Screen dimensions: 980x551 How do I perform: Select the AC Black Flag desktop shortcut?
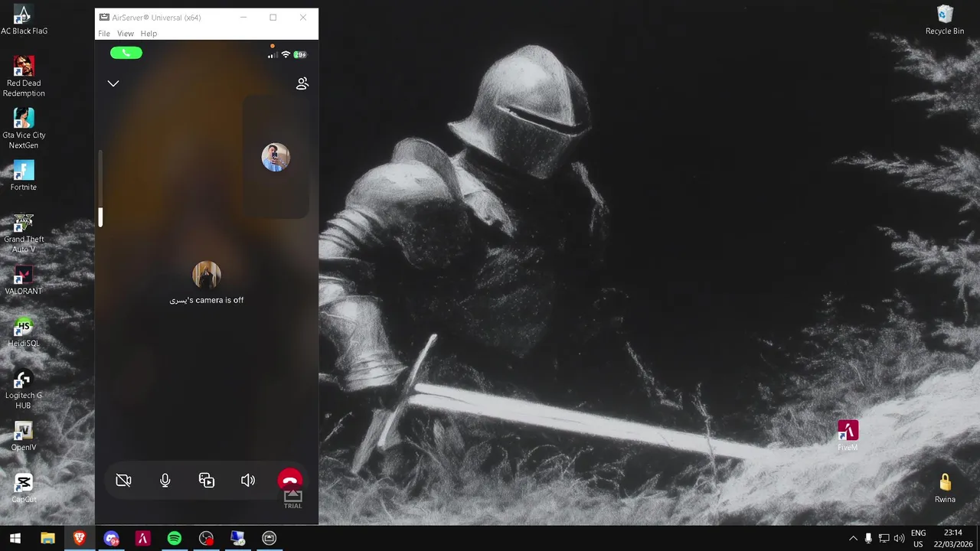click(24, 20)
